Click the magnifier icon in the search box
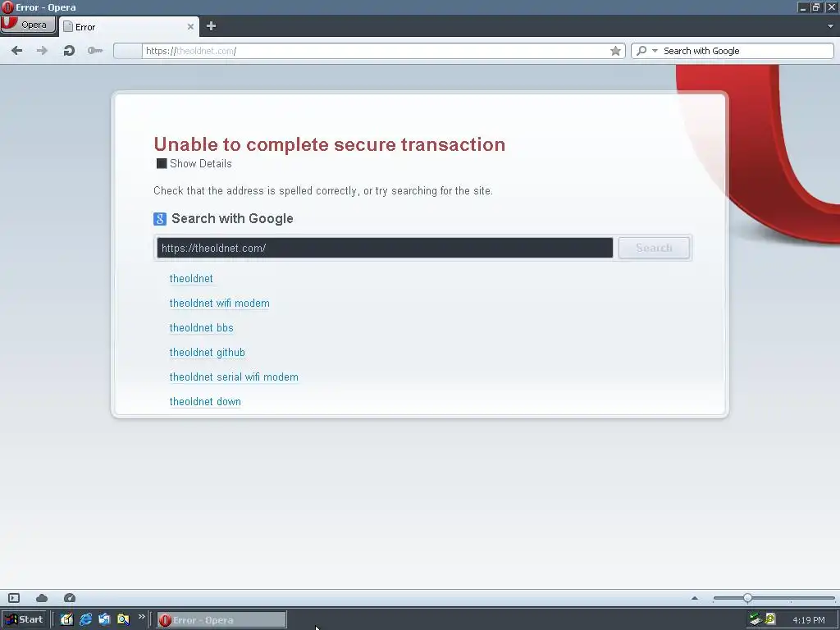840x630 pixels. pos(641,50)
